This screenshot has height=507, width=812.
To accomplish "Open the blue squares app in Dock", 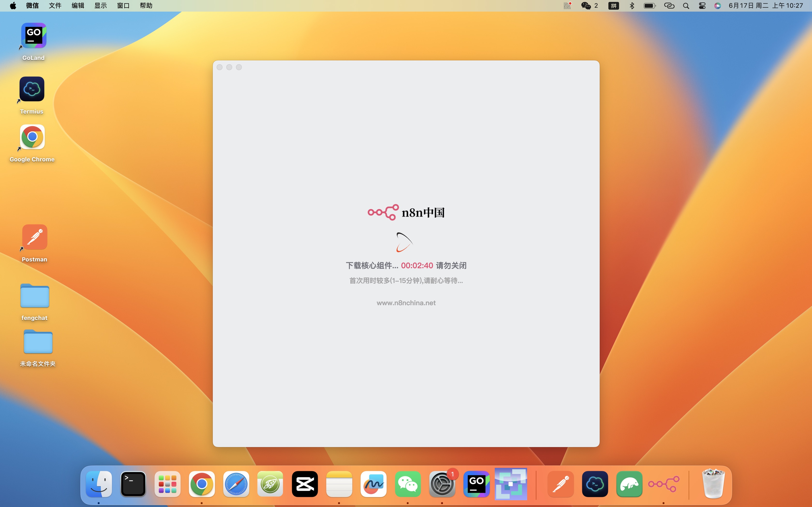I will (511, 484).
